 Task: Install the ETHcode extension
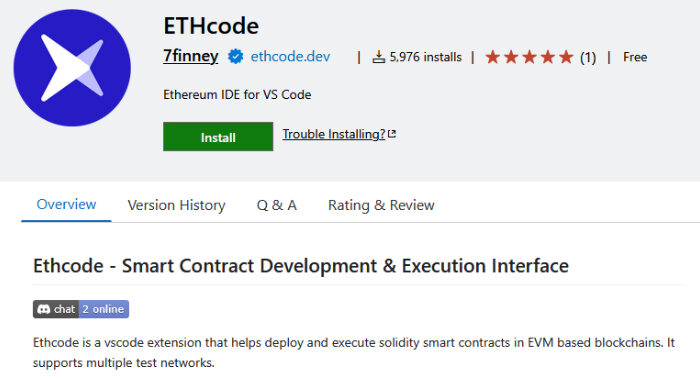click(218, 137)
